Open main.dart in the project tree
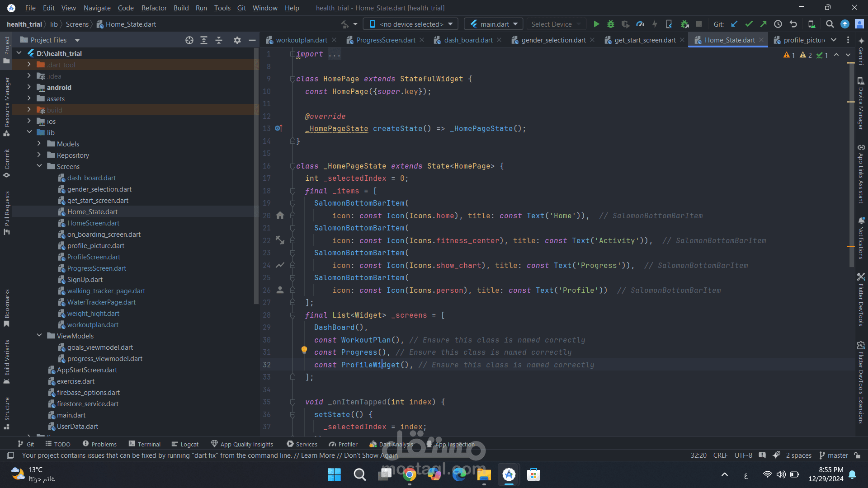 [x=71, y=415]
